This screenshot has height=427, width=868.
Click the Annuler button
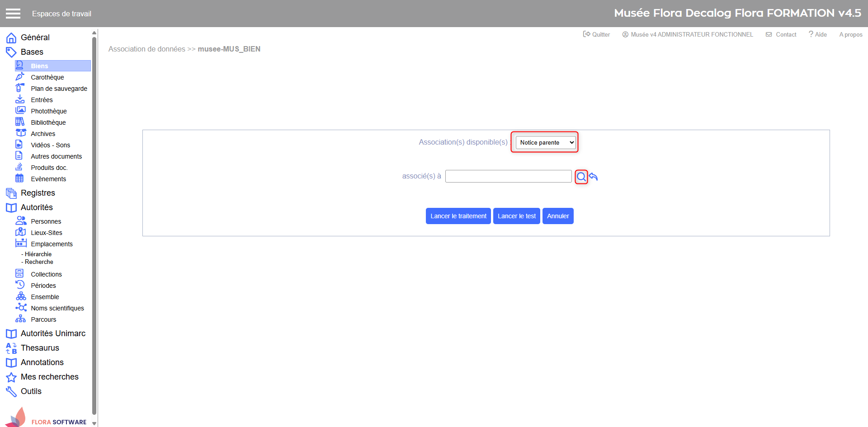pos(557,216)
